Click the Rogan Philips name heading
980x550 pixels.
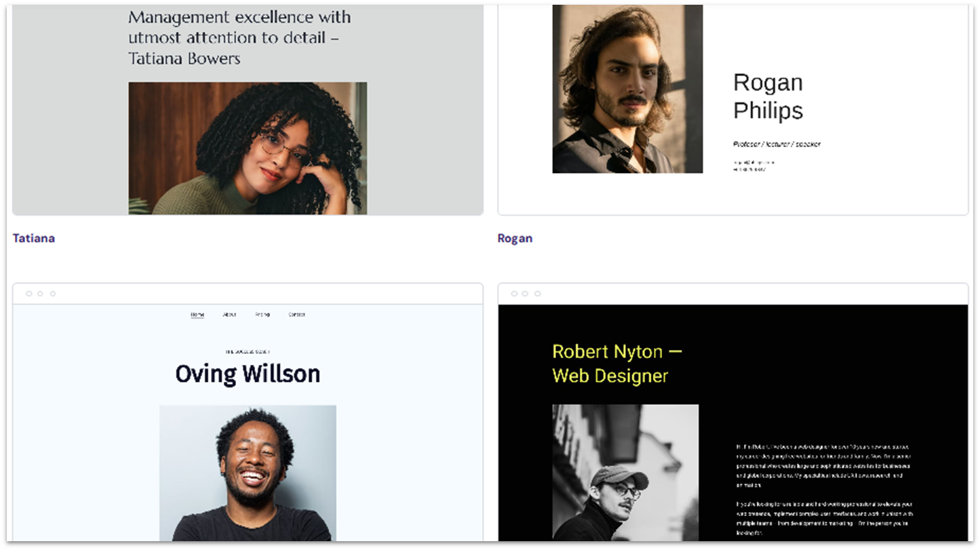coord(768,96)
